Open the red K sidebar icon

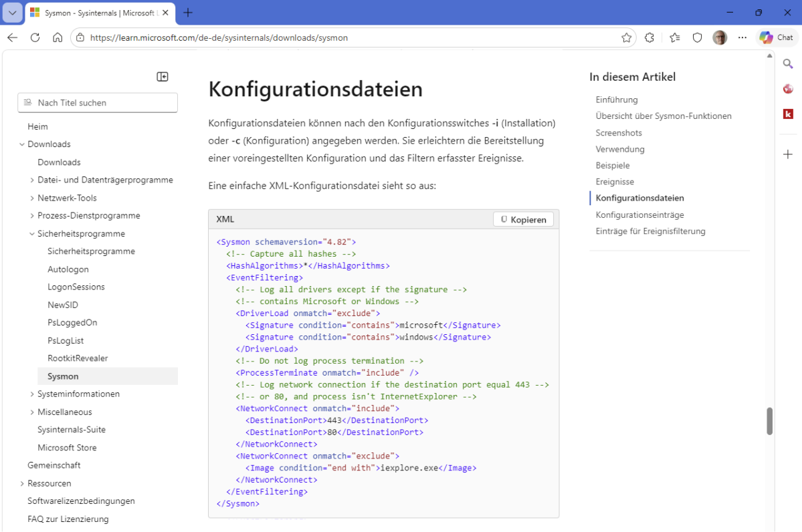click(x=788, y=114)
